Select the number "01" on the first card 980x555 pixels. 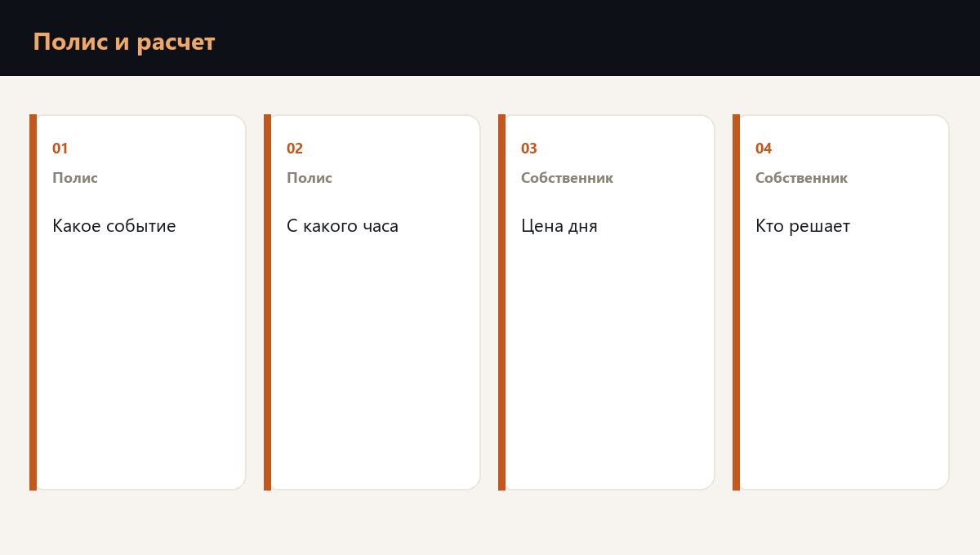pos(60,149)
